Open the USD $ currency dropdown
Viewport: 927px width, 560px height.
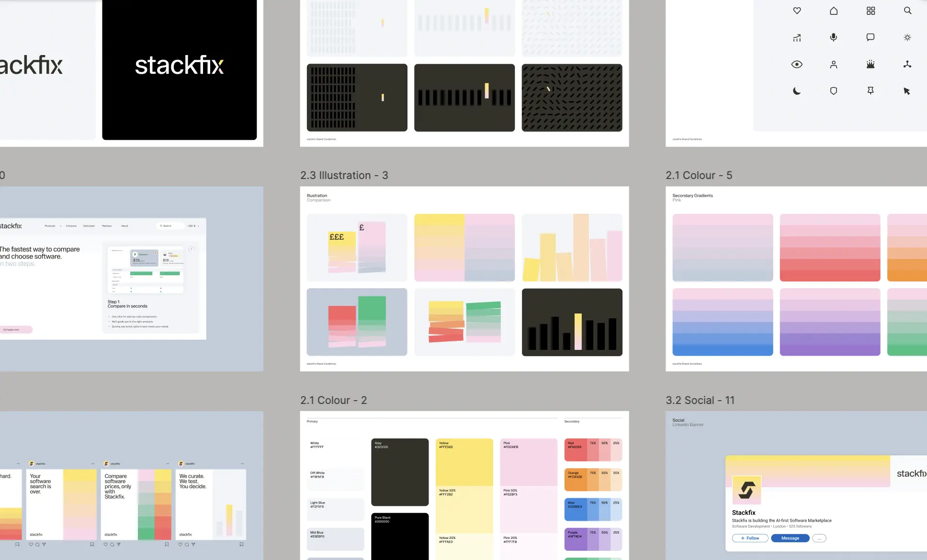tap(193, 226)
